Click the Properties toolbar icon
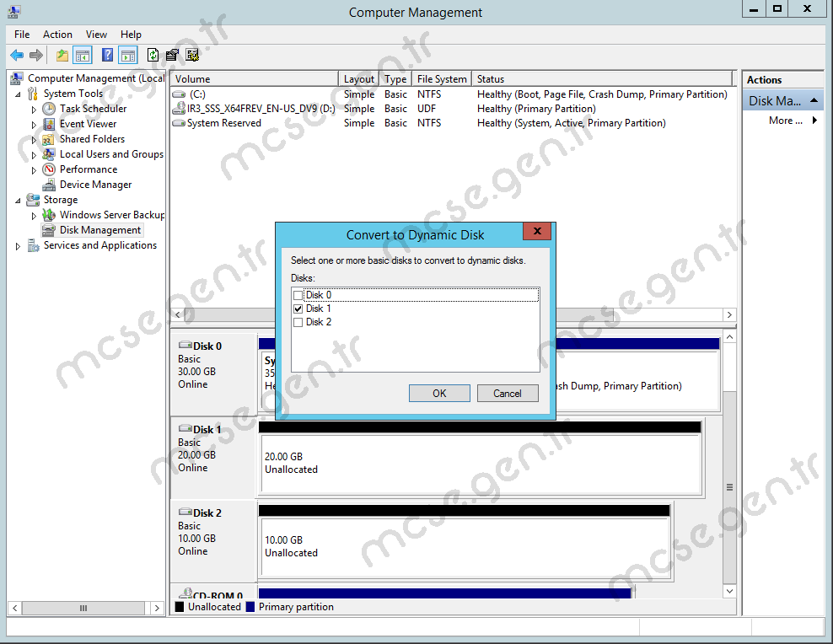This screenshot has height=644, width=833. click(x=172, y=55)
